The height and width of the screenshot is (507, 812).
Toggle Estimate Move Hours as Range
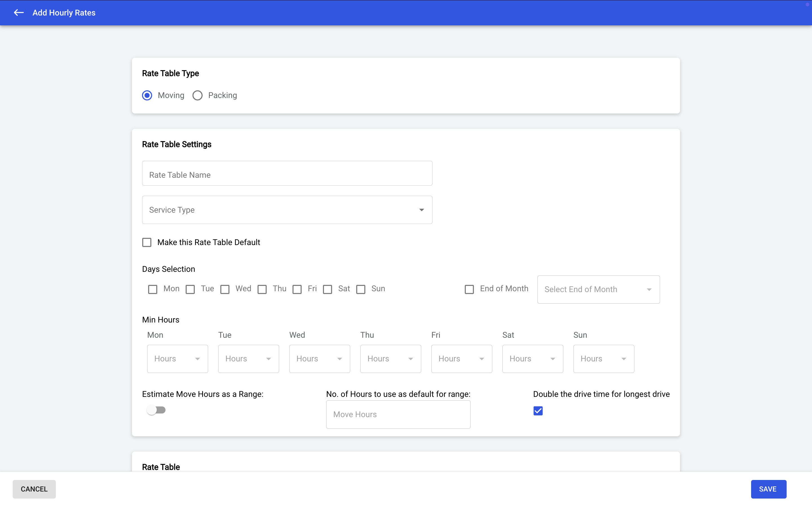click(156, 410)
